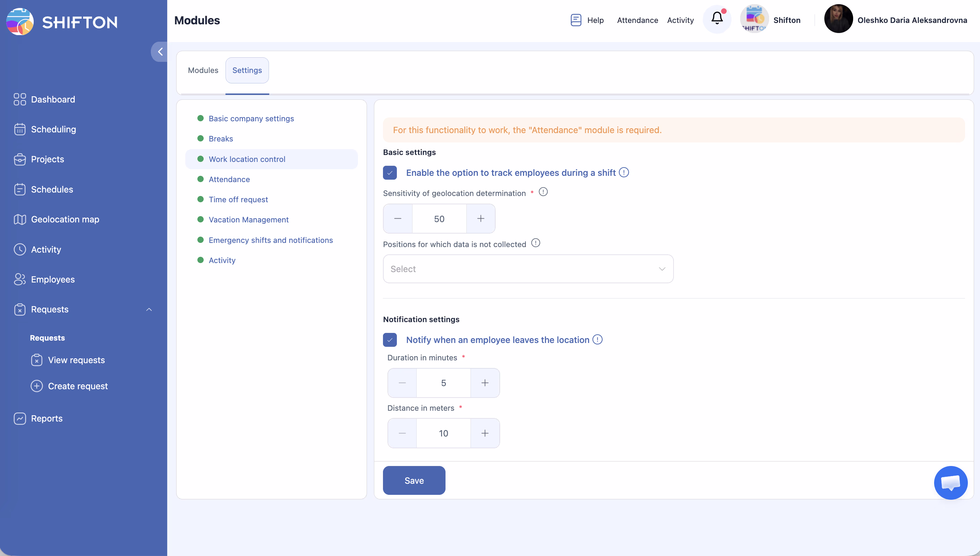The height and width of the screenshot is (556, 980).
Task: Collapse the Requests sidebar section
Action: click(x=149, y=309)
